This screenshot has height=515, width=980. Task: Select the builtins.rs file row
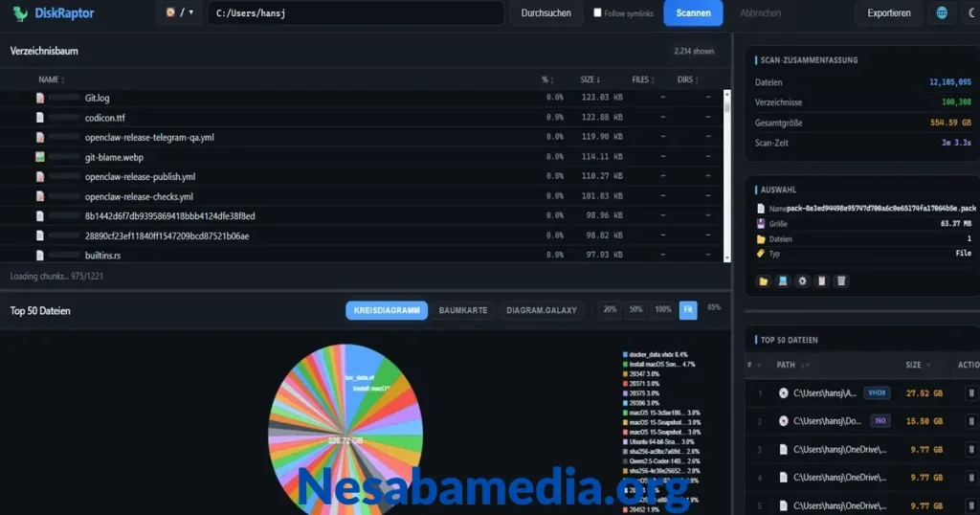[361, 255]
